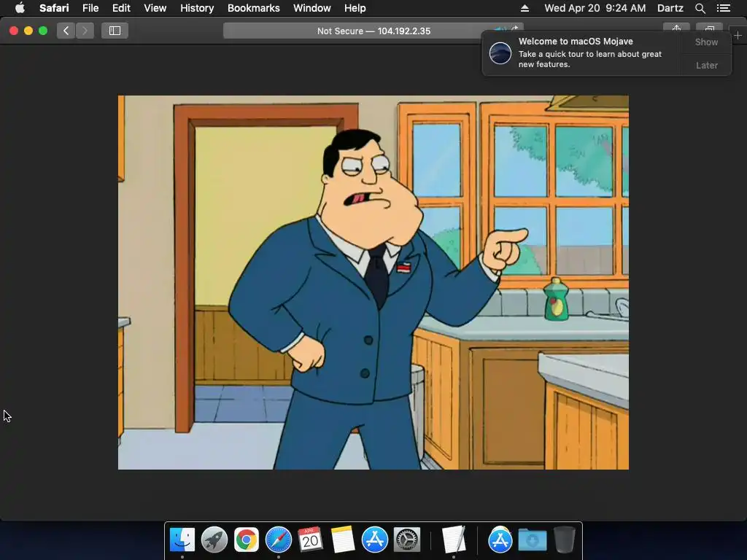Open Notification Center list icon
747x560 pixels.
point(724,8)
